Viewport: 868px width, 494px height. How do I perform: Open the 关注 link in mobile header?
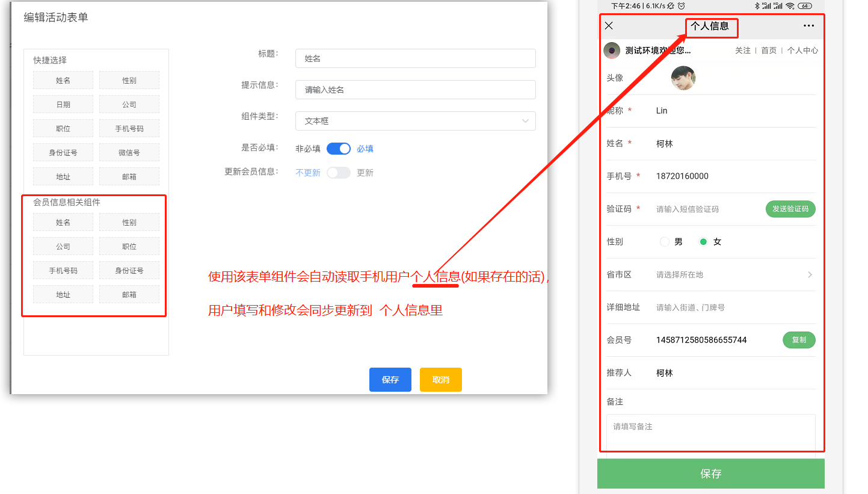click(743, 51)
